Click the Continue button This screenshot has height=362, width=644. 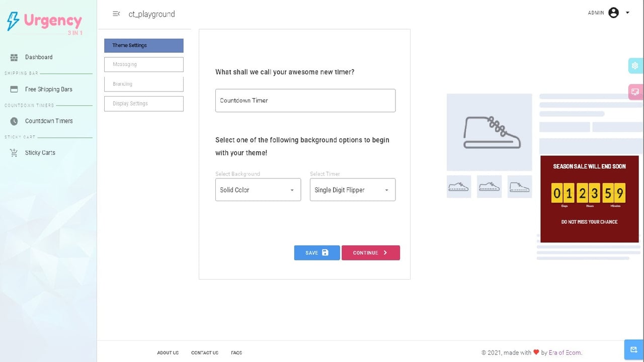point(371,253)
